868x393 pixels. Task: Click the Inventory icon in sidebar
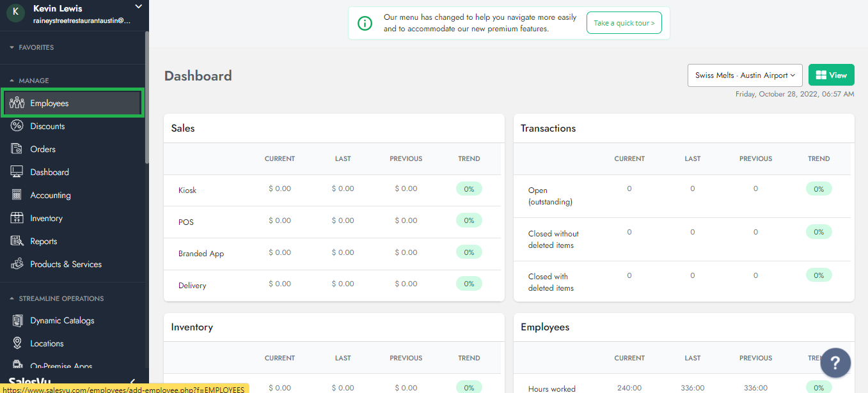17,219
